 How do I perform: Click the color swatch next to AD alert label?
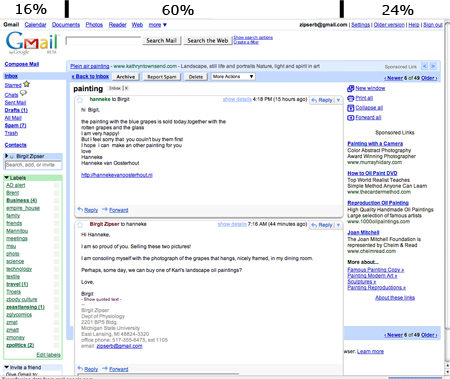(56, 185)
